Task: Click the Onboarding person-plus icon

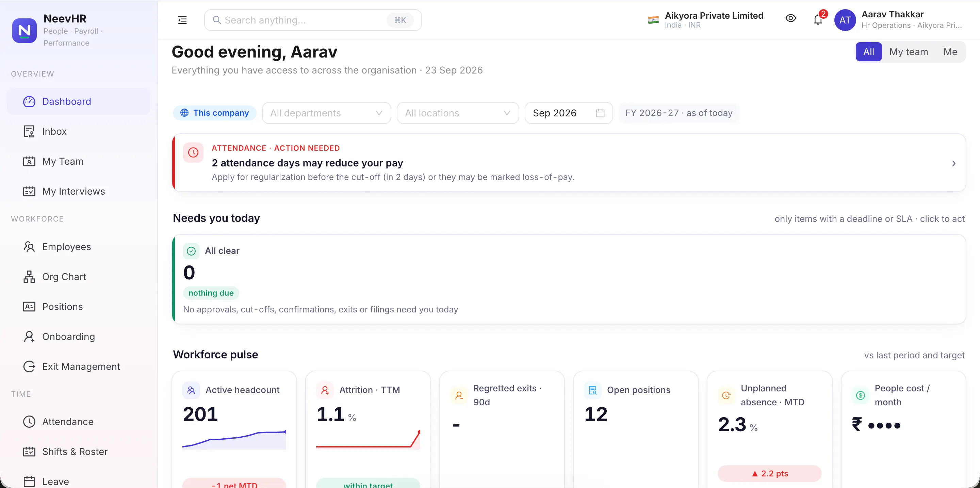Action: tap(29, 337)
